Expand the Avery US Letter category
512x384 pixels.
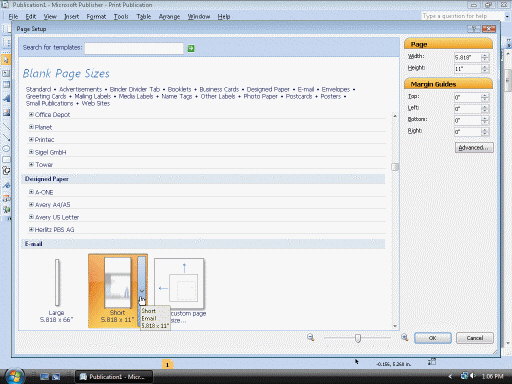[x=31, y=217]
